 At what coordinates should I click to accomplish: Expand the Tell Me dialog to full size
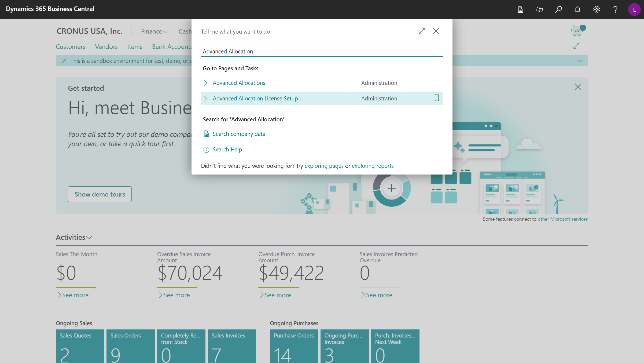click(x=422, y=31)
